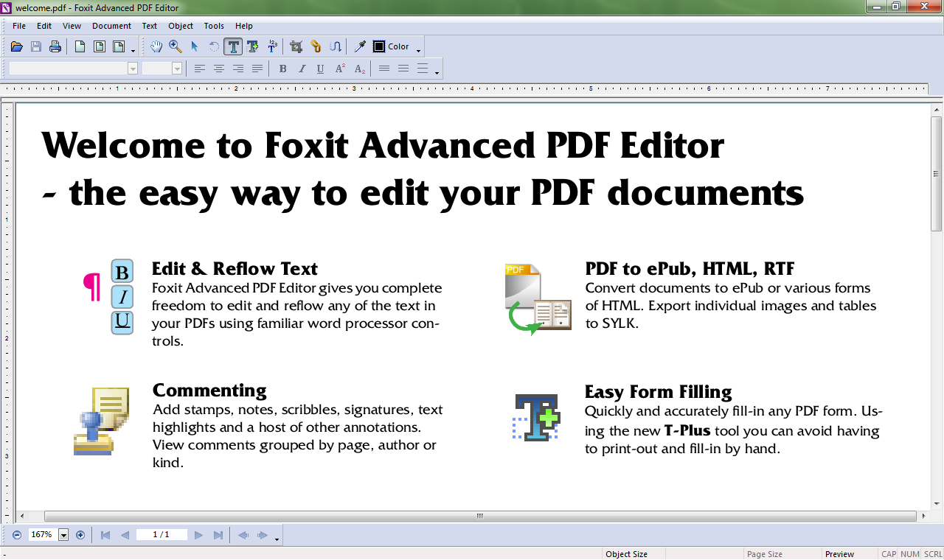Open the zoom percentage dropdown
The image size is (944, 560).
pos(63,535)
